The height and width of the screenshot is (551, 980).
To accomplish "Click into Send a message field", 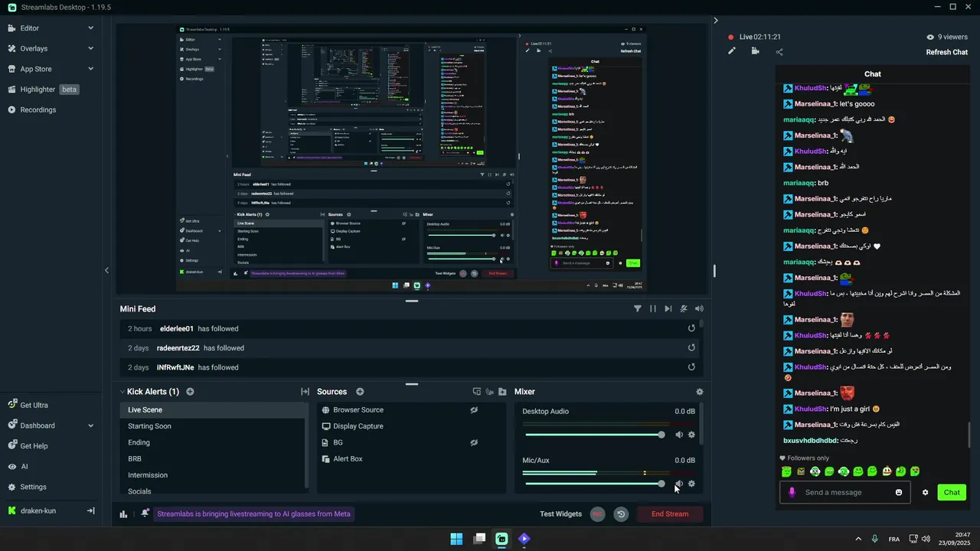I will click(x=845, y=492).
